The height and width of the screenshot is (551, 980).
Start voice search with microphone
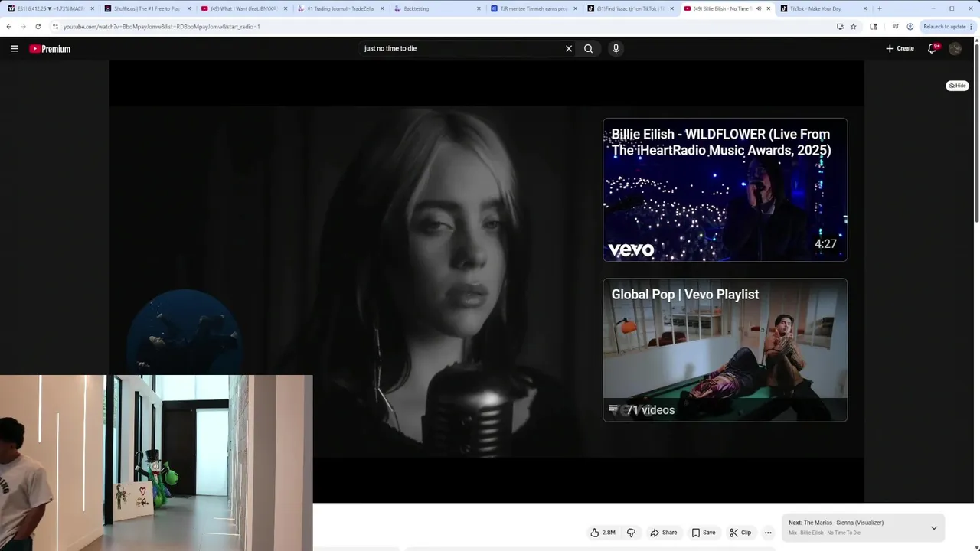(616, 48)
